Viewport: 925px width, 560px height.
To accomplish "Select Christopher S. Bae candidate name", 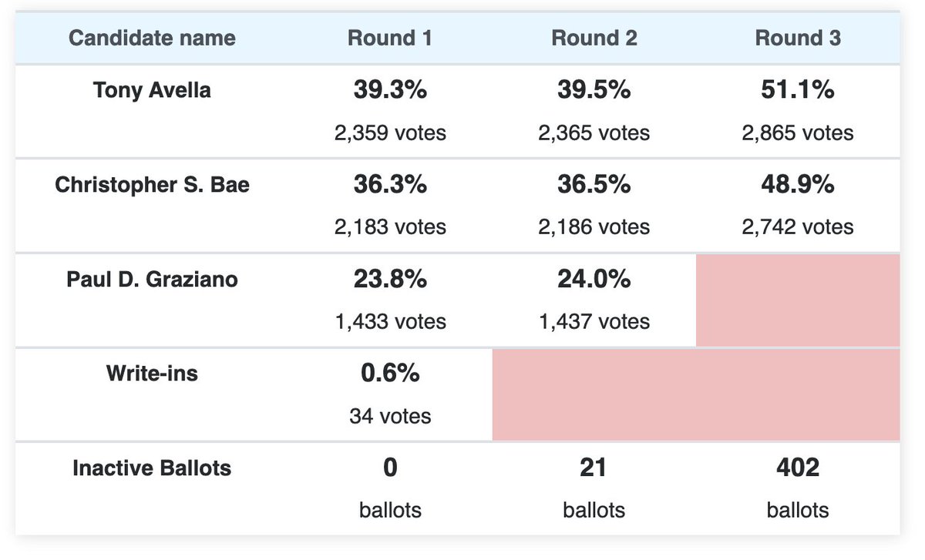I will [152, 186].
